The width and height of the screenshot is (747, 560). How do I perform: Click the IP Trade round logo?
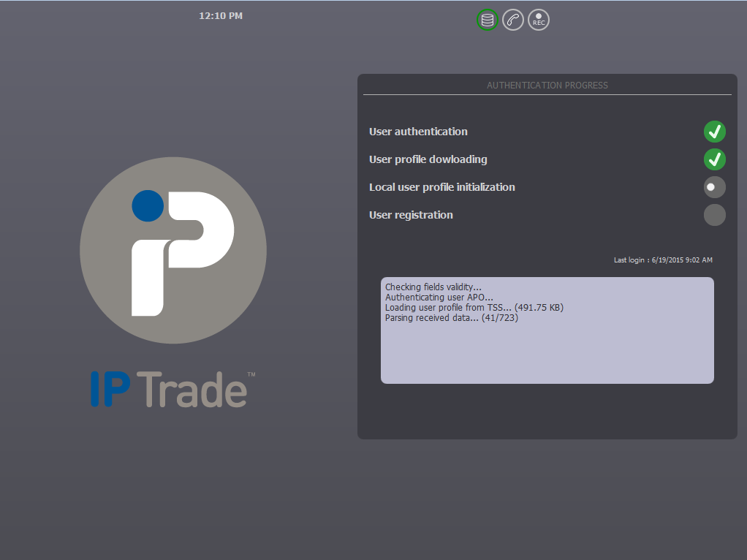173,250
